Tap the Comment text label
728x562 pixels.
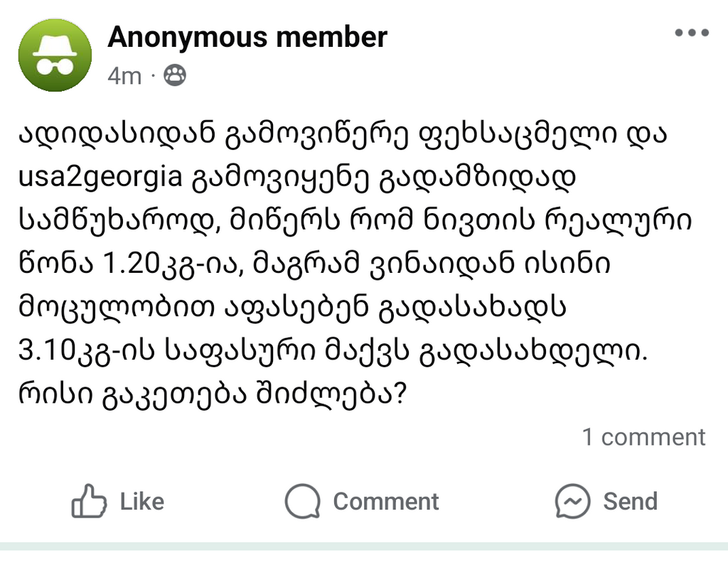pyautogui.click(x=386, y=502)
